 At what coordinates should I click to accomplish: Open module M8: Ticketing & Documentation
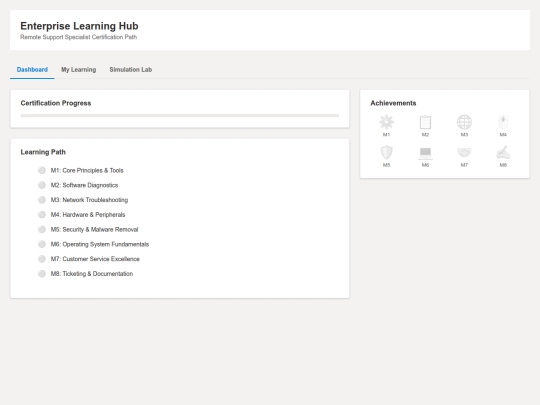(x=92, y=274)
